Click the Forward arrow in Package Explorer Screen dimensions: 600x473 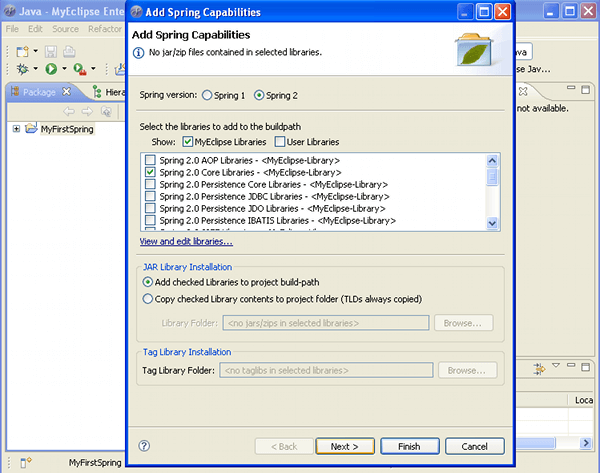(x=87, y=111)
